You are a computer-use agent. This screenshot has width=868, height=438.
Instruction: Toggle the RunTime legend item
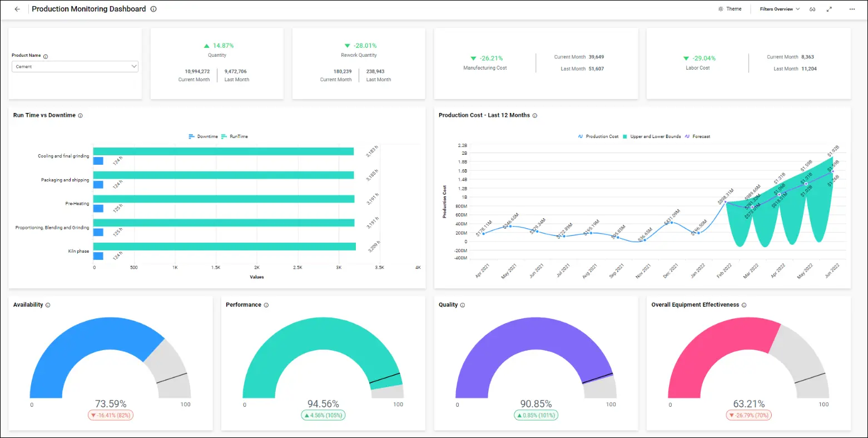click(235, 136)
